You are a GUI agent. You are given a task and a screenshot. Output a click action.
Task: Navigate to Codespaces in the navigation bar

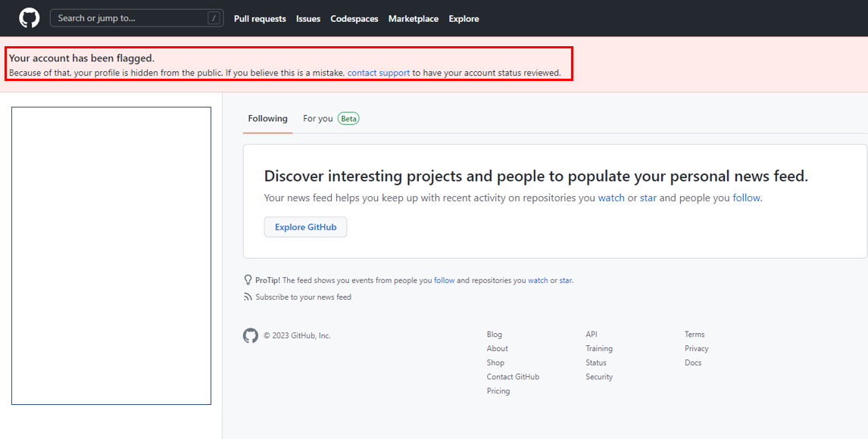tap(354, 18)
